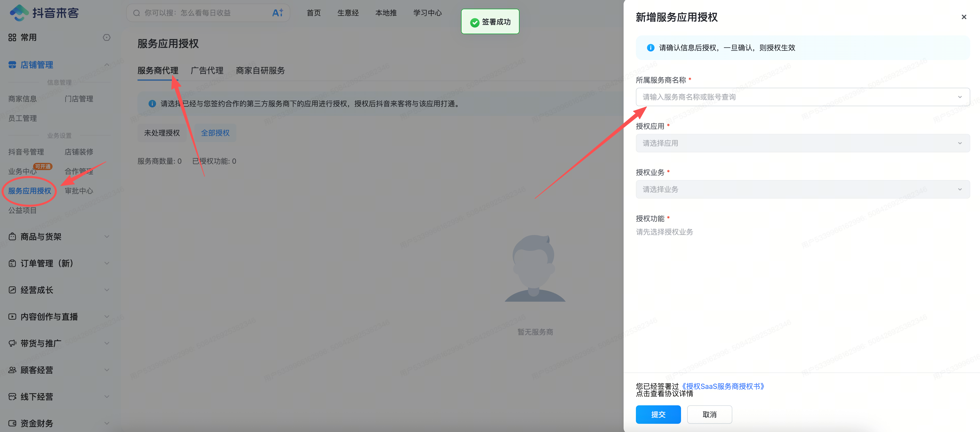Switch to the 商家自研服务 tab
This screenshot has width=980, height=432.
[260, 70]
